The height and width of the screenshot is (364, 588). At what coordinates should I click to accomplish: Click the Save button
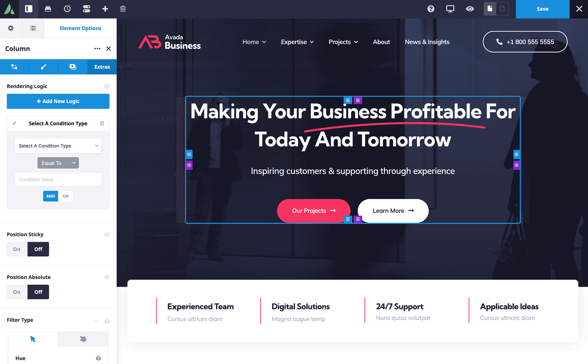[x=543, y=9]
